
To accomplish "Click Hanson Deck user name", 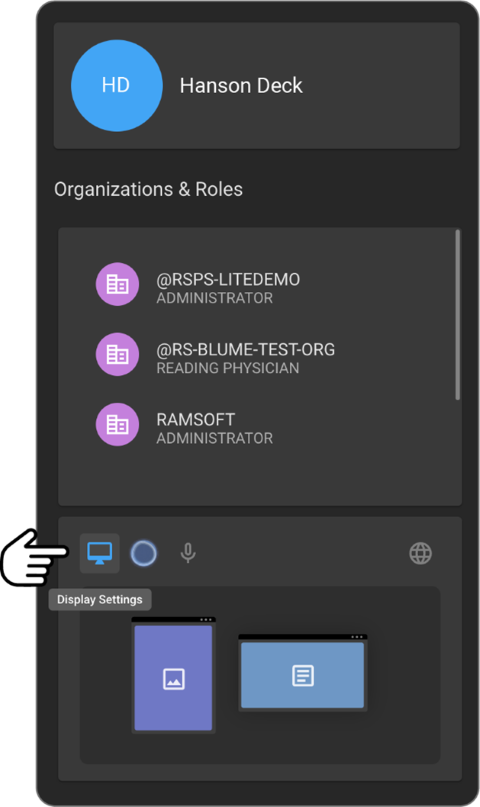I will click(x=241, y=85).
